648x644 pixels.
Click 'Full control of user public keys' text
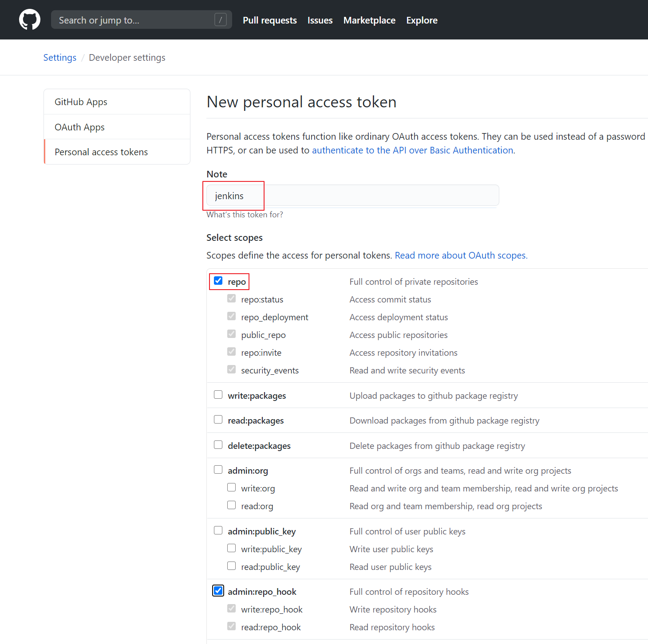(x=407, y=531)
